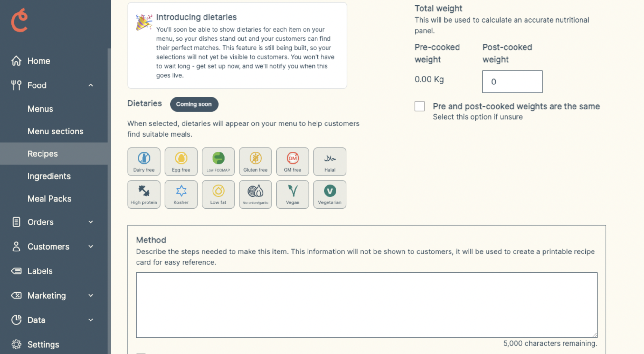Select the Vegetarian dietary icon

click(x=330, y=194)
